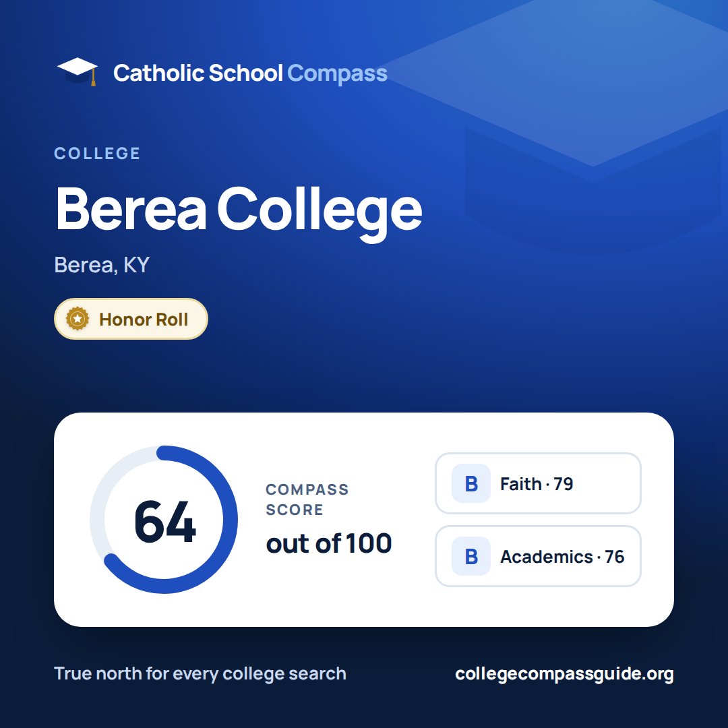Click the Catholic School Compass title
Screen dimensions: 728x728
pos(250,73)
